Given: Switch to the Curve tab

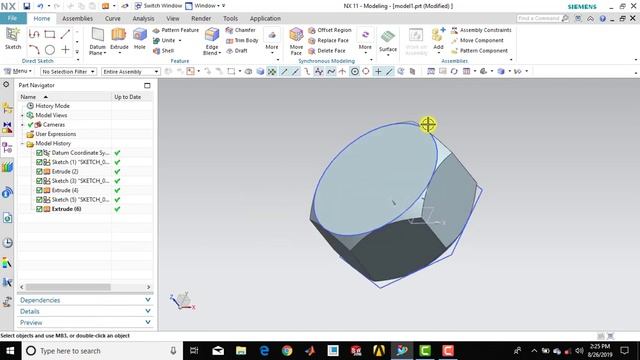Looking at the screenshot, I should pos(112,18).
